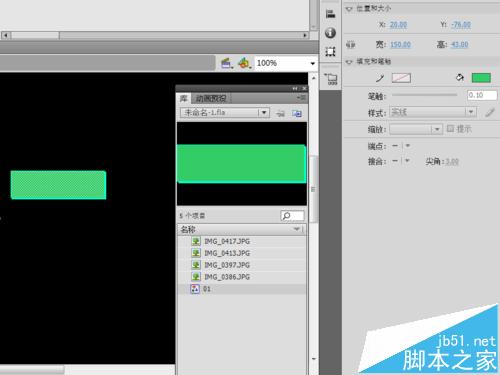Click the stage vertical scrollbar down arrow
Screen dimensions: 500x375
[314, 359]
